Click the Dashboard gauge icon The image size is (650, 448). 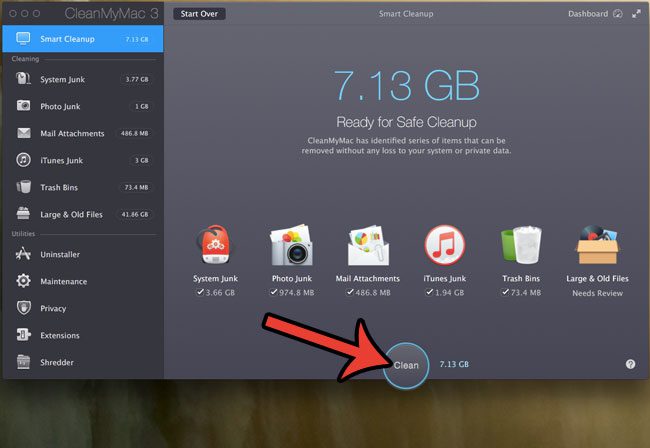(x=618, y=14)
